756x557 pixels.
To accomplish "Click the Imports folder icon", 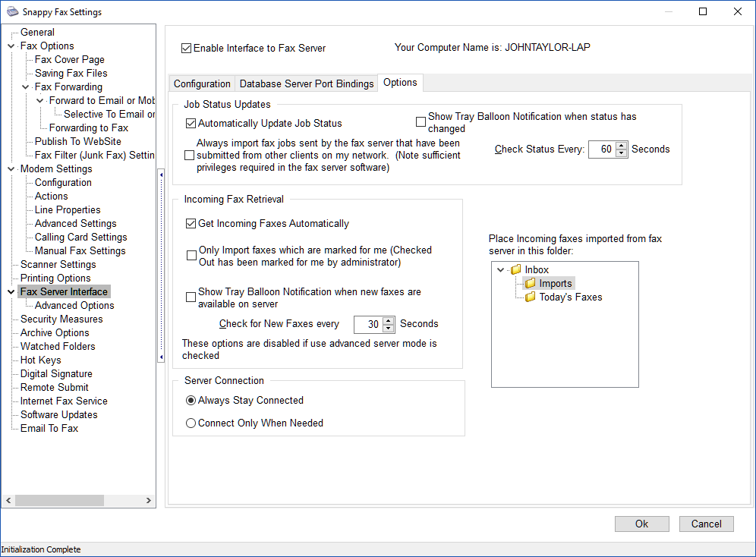I will [531, 284].
